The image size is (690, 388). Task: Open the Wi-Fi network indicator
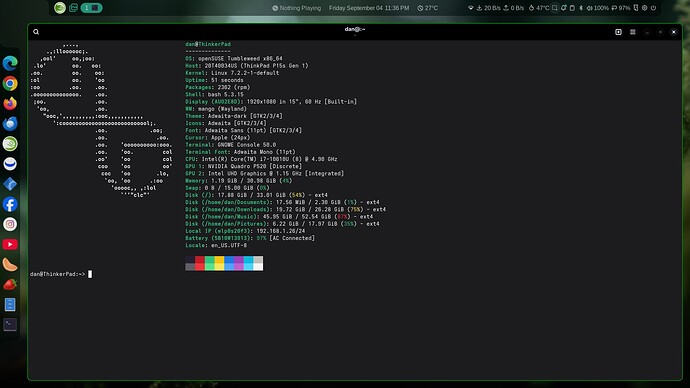471,8
